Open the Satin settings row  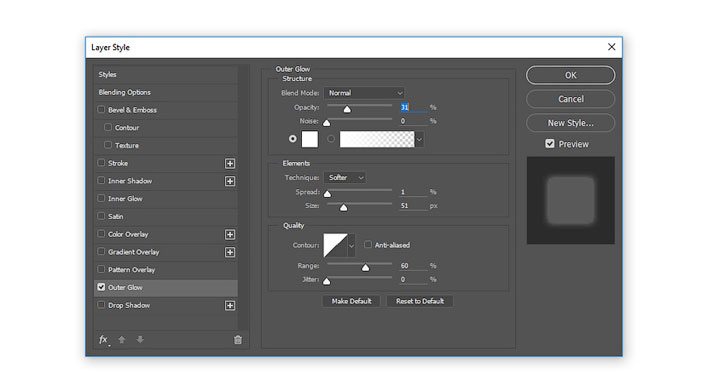[166, 216]
